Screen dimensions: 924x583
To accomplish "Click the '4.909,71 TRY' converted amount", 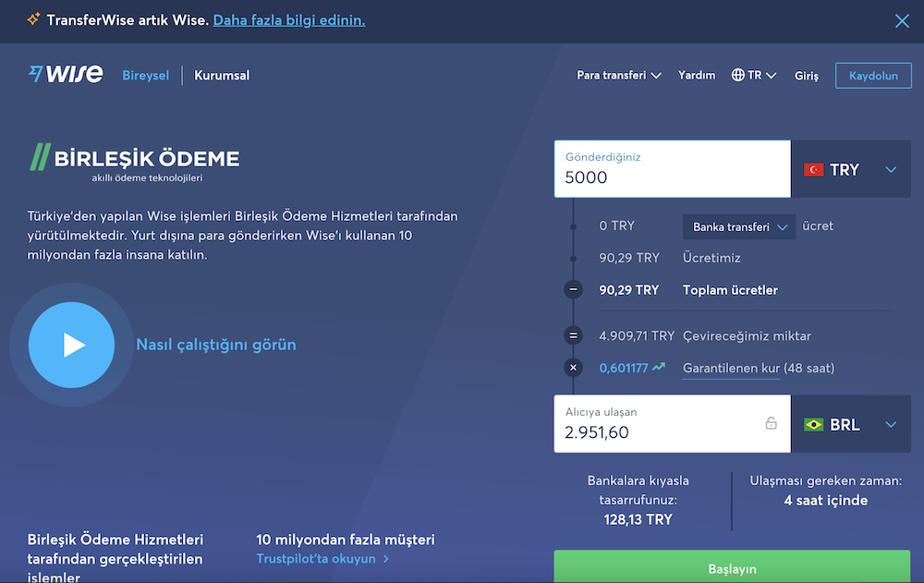I will 637,336.
